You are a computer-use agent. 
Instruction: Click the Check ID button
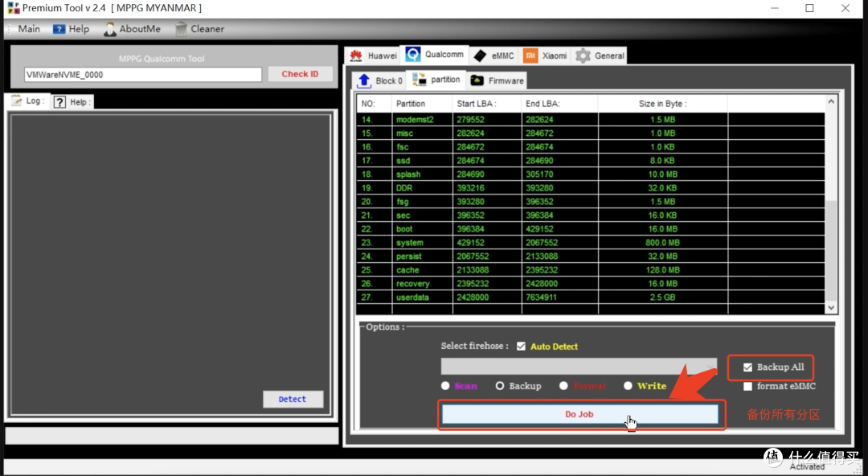click(x=300, y=74)
